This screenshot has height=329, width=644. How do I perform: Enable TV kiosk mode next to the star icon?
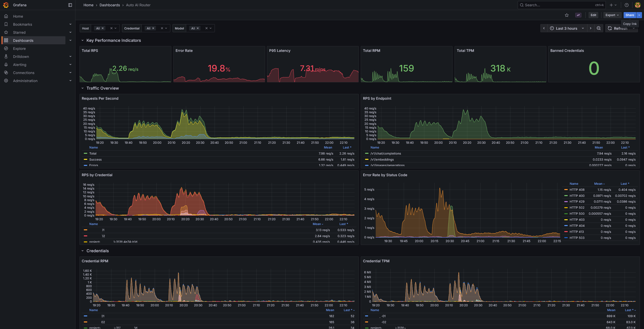(x=578, y=15)
